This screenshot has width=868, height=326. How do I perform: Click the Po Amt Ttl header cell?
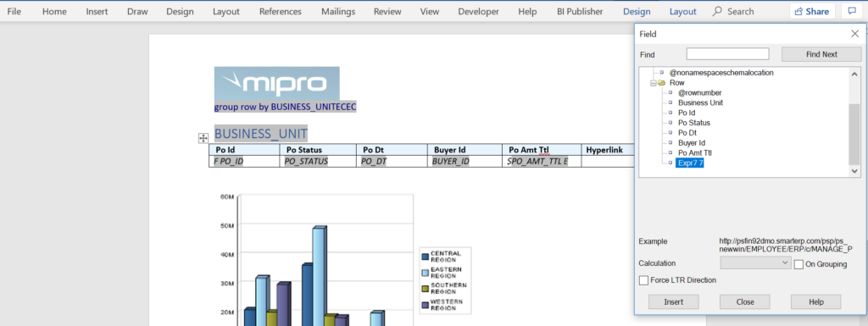542,150
